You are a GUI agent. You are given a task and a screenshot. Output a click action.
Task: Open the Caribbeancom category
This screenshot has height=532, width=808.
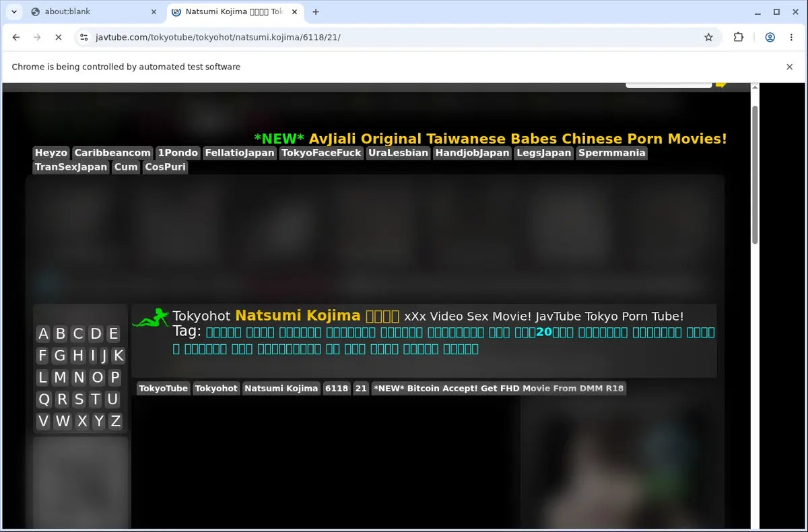[112, 153]
